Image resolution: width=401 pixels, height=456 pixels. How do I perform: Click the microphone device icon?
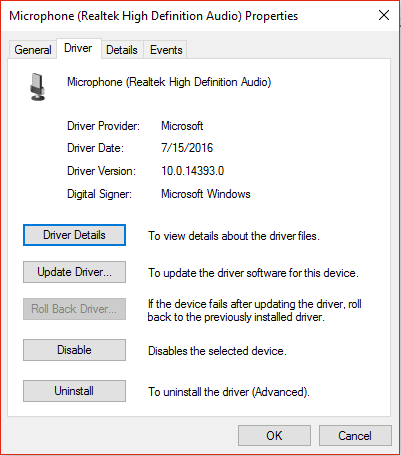(x=38, y=87)
